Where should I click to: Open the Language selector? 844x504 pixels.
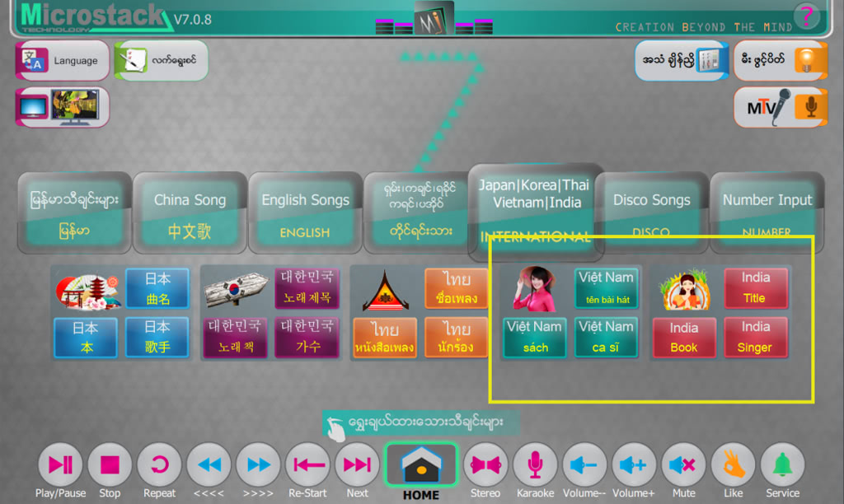pyautogui.click(x=63, y=61)
